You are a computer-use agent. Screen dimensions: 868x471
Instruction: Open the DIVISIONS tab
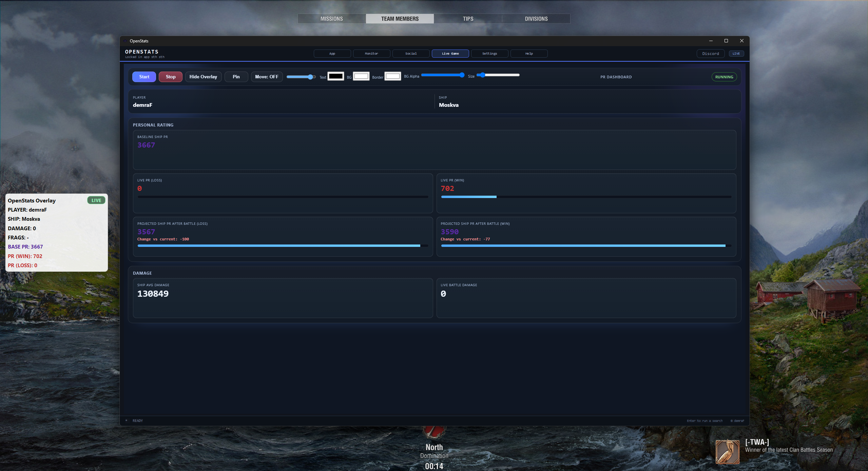536,19
